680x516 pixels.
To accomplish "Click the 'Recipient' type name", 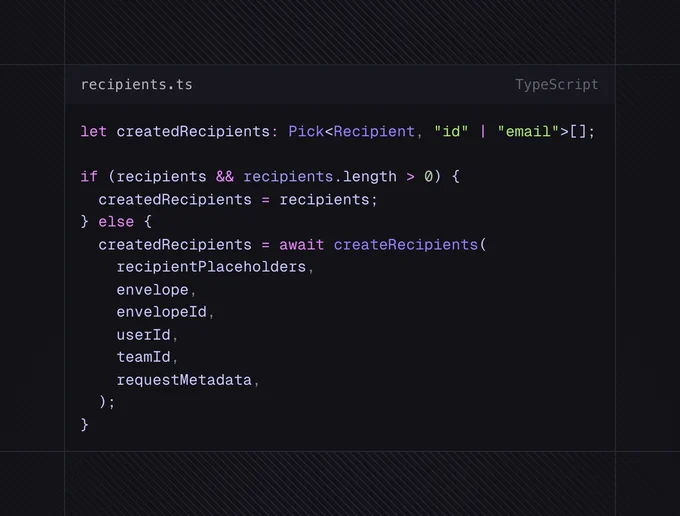I will [374, 131].
